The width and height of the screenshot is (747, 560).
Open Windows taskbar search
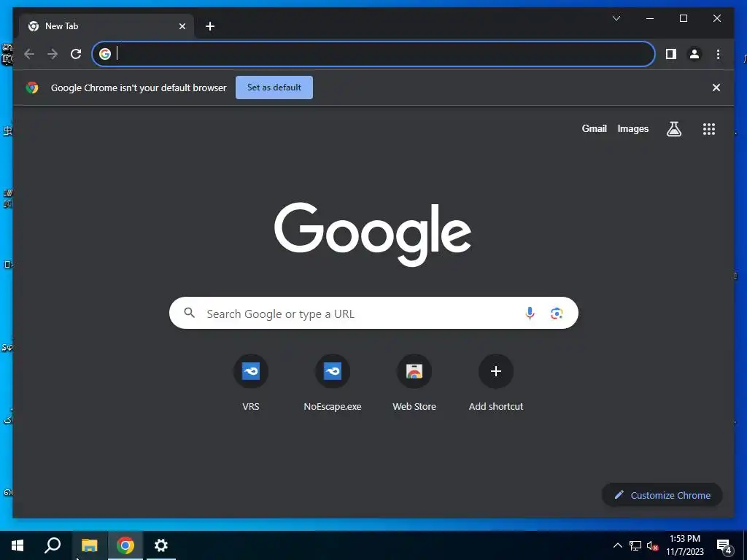[53, 545]
